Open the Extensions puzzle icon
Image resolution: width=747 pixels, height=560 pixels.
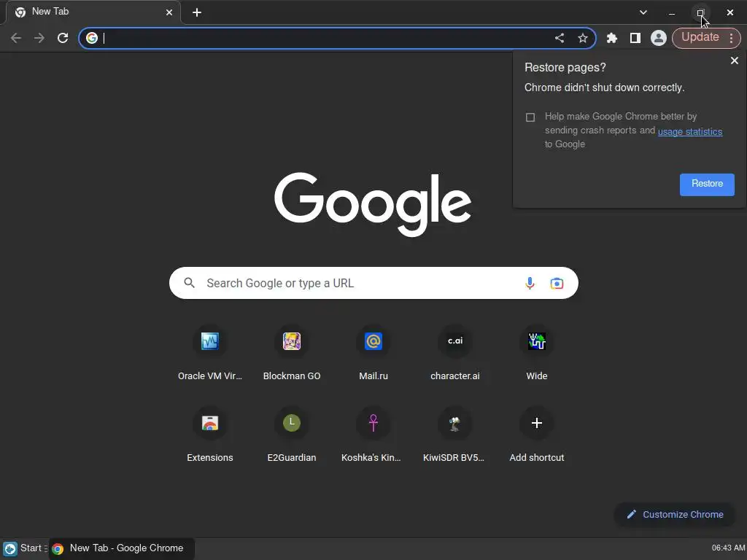tap(612, 38)
